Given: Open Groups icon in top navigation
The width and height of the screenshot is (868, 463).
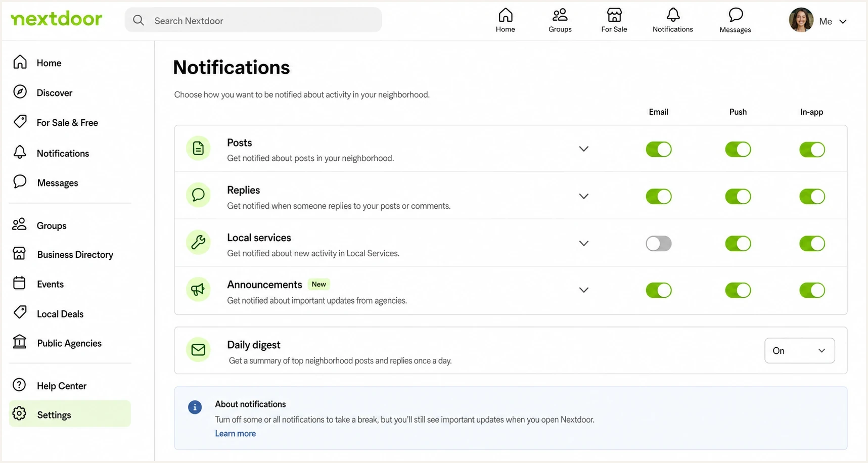Looking at the screenshot, I should pos(560,15).
